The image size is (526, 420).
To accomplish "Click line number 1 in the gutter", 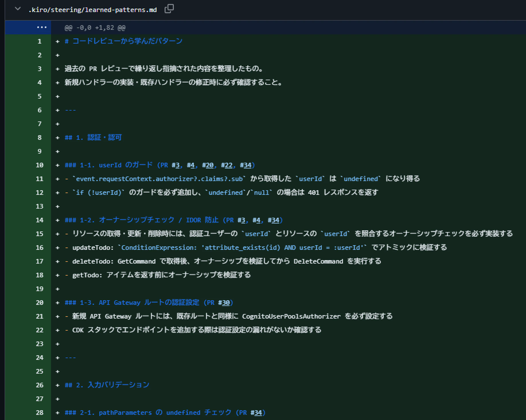I will [x=40, y=42].
